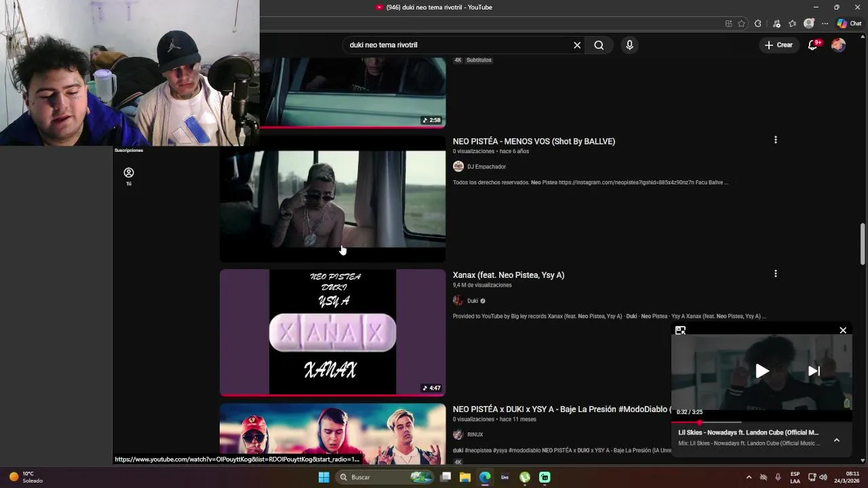Open Copilot Chat in Edge
This screenshot has width=868, height=488.
[849, 23]
